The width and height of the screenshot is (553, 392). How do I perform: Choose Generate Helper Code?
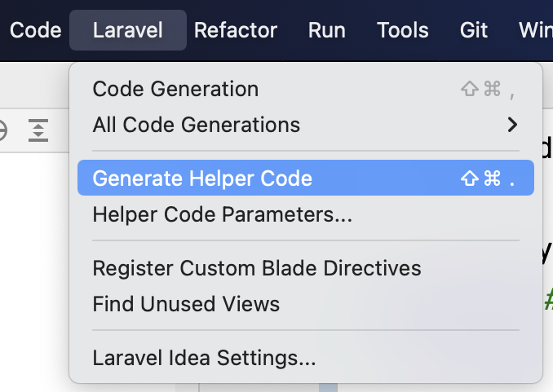[x=305, y=178]
